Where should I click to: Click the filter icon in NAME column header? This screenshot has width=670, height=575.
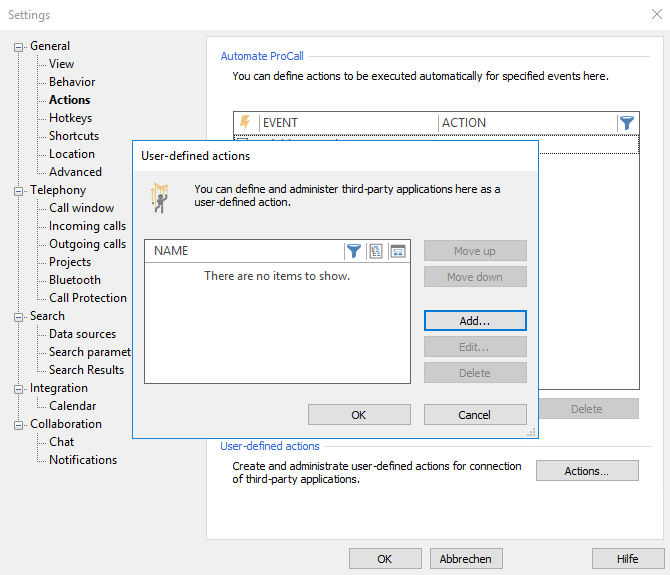pyautogui.click(x=353, y=251)
